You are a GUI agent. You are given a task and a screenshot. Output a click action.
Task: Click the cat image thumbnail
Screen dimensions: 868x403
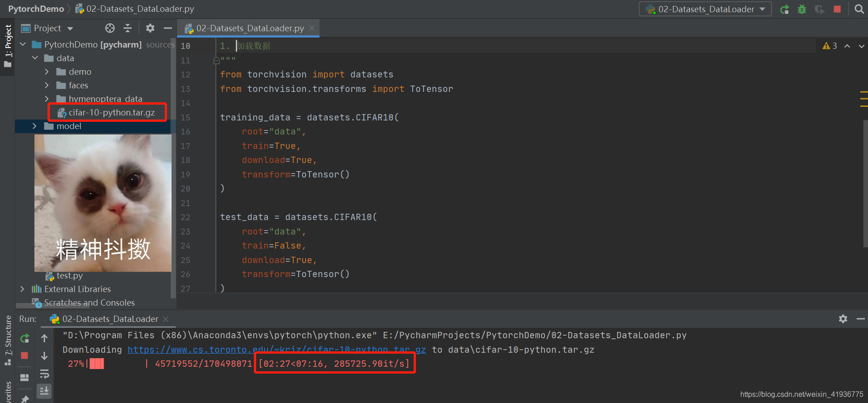pos(103,203)
